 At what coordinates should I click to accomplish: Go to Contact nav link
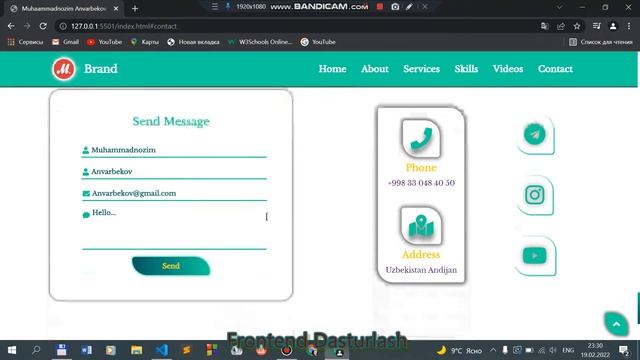pos(555,69)
